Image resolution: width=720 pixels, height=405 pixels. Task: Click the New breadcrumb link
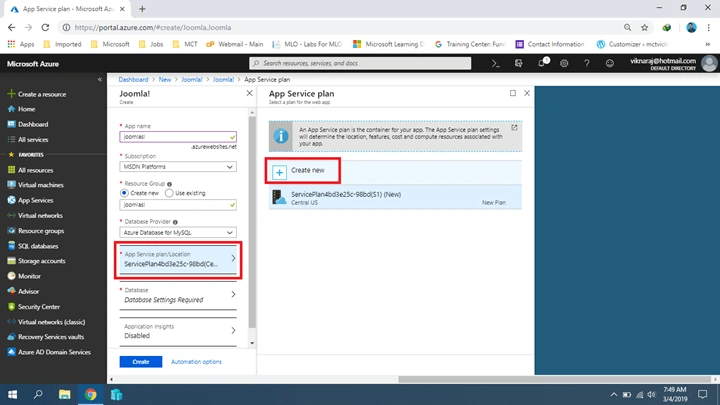pyautogui.click(x=165, y=79)
